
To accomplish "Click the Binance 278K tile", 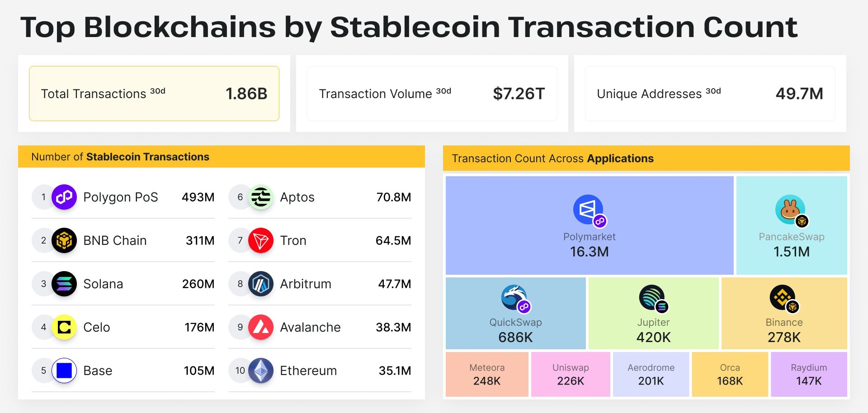I will click(784, 313).
